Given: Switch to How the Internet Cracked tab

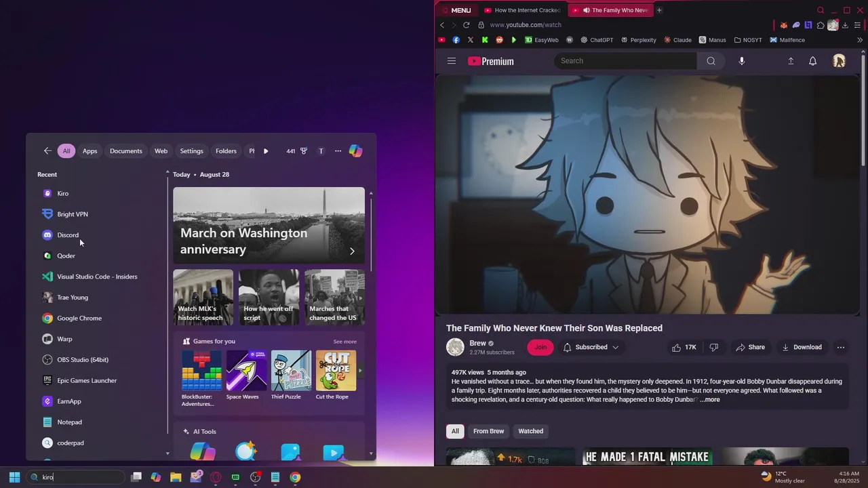Looking at the screenshot, I should 522,10.
